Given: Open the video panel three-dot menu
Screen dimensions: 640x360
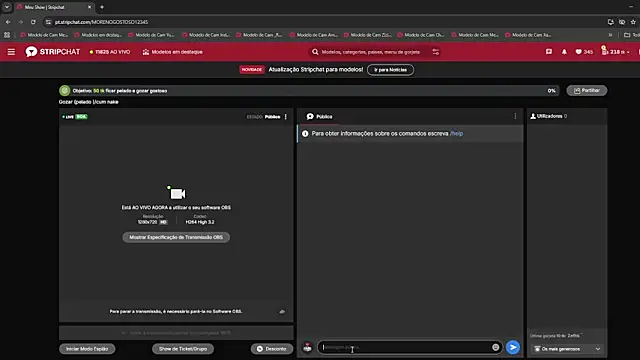Looking at the screenshot, I should [x=286, y=117].
